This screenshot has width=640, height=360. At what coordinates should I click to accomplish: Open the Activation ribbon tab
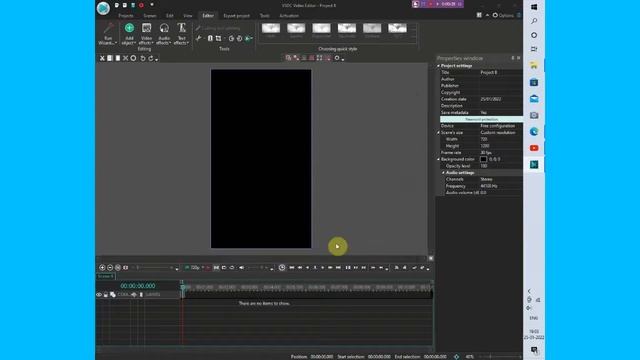(x=289, y=16)
